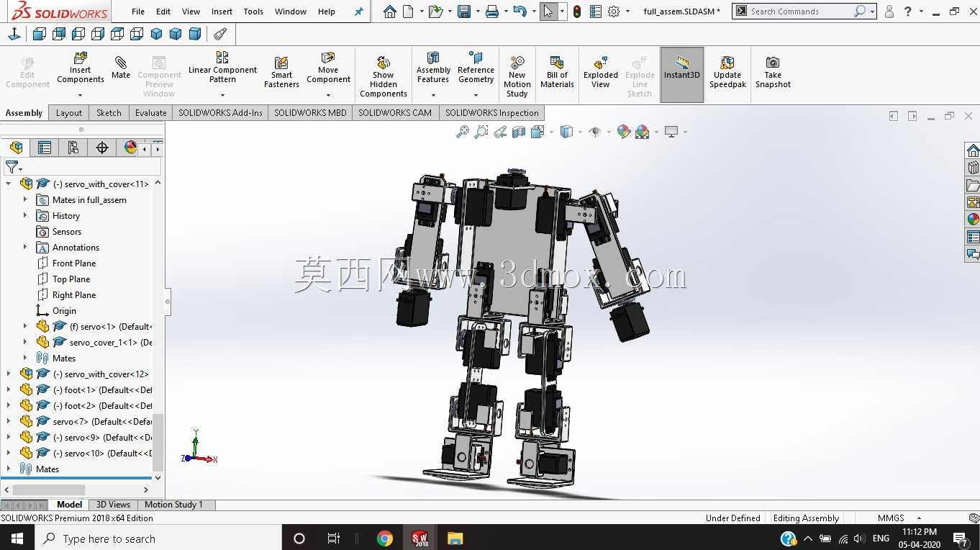
Task: Click the MMGS unit system status entry
Action: tap(891, 518)
